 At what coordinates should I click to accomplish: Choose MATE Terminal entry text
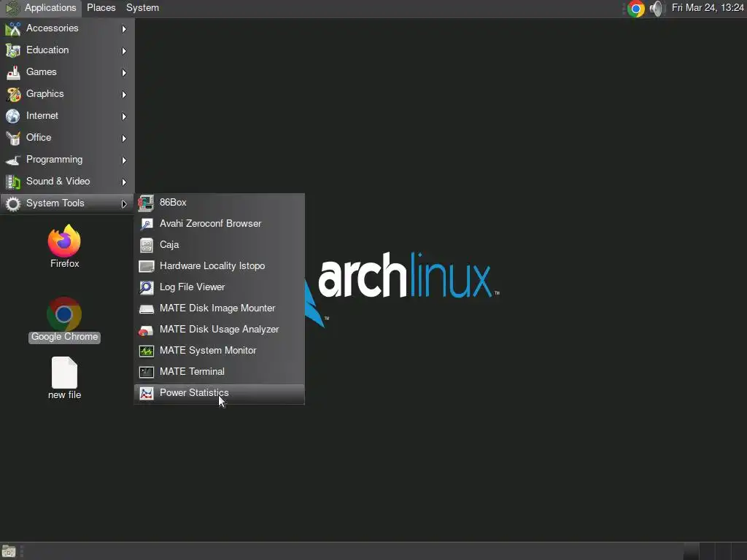click(192, 371)
